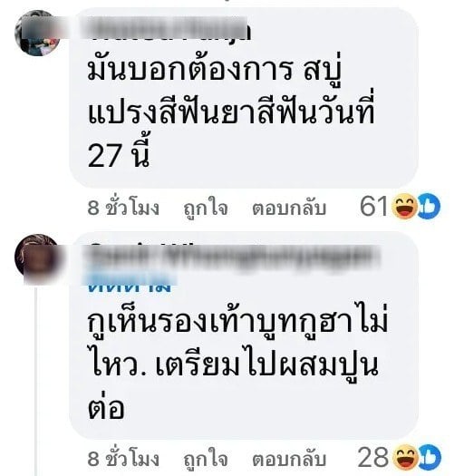Image resolution: width=464 pixels, height=476 pixels.
Task: Open the blurred name above the first comment
Action: click(x=169, y=29)
